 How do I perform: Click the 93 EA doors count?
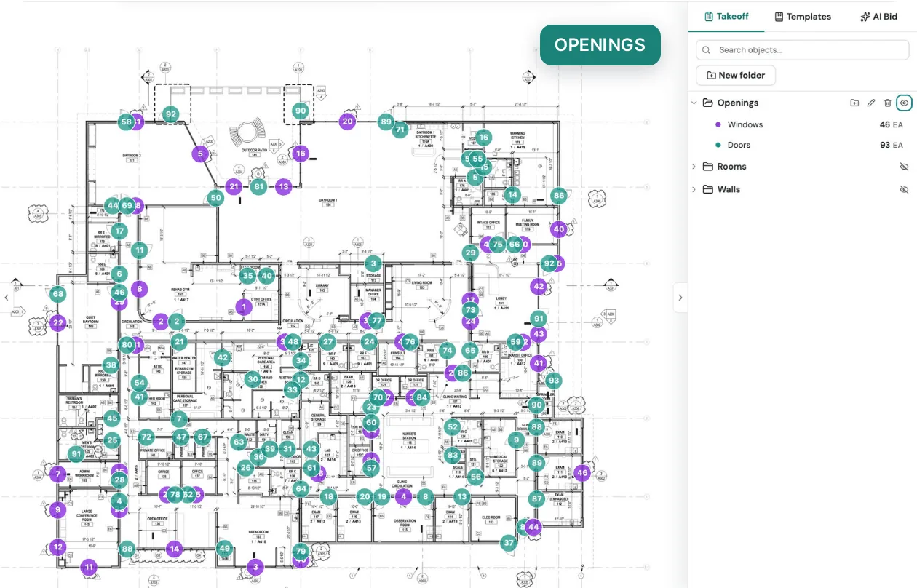tap(892, 145)
